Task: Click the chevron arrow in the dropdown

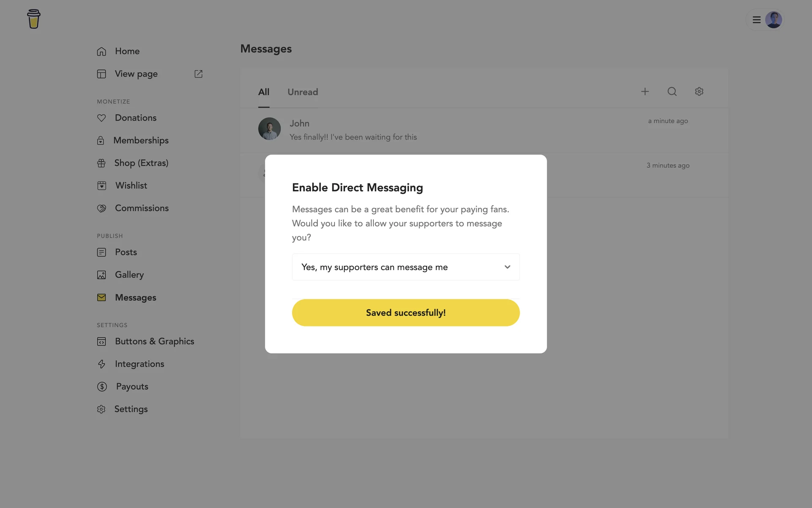Action: pos(507,267)
